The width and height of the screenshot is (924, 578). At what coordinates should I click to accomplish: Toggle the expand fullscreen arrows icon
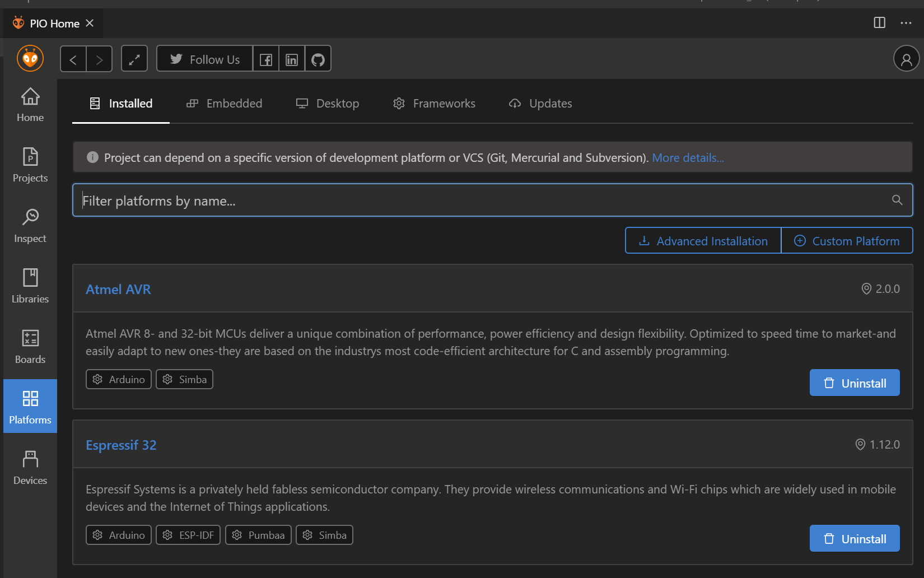click(134, 59)
